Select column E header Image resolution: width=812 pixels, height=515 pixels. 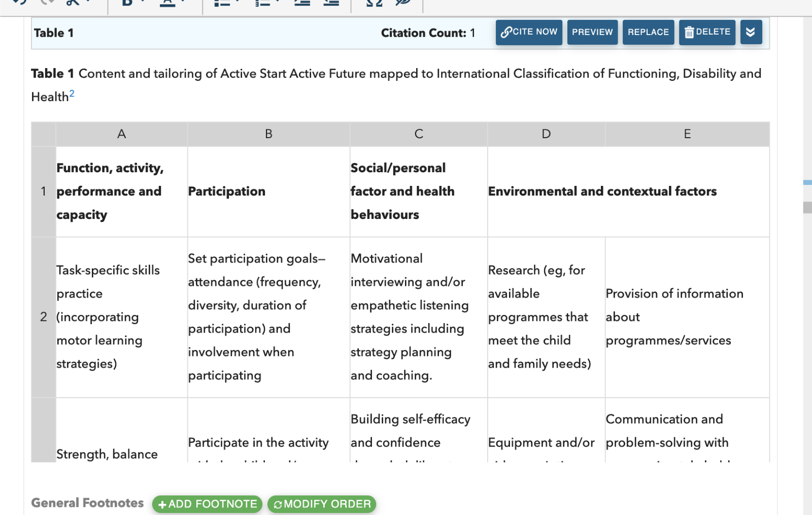pos(687,134)
